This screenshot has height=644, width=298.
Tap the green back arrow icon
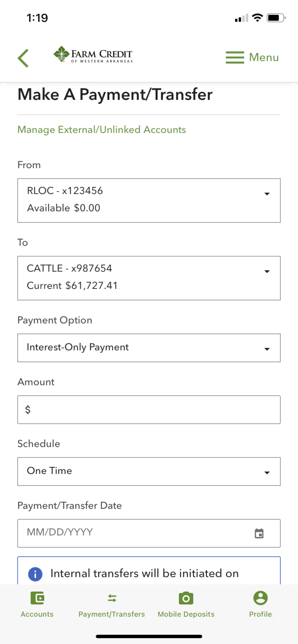coord(23,58)
